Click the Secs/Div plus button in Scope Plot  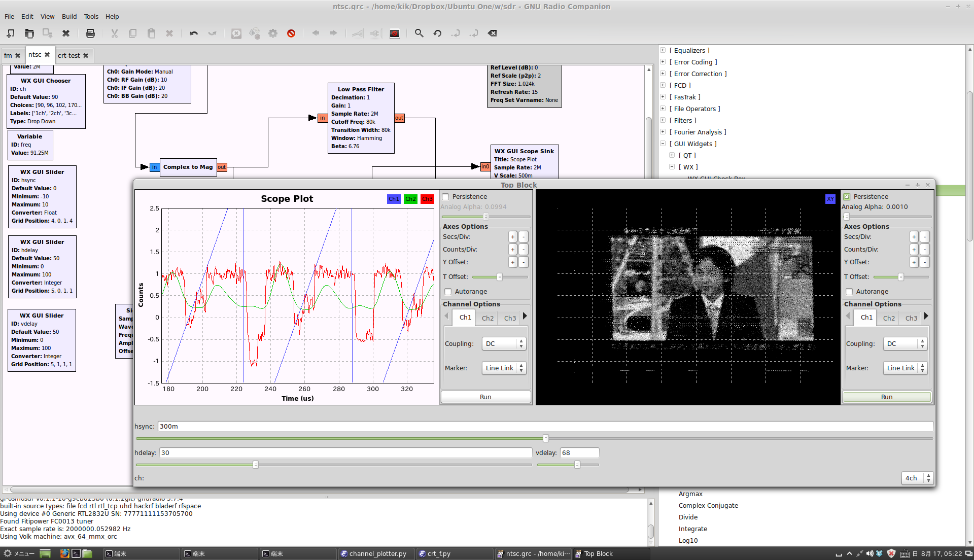coord(513,237)
